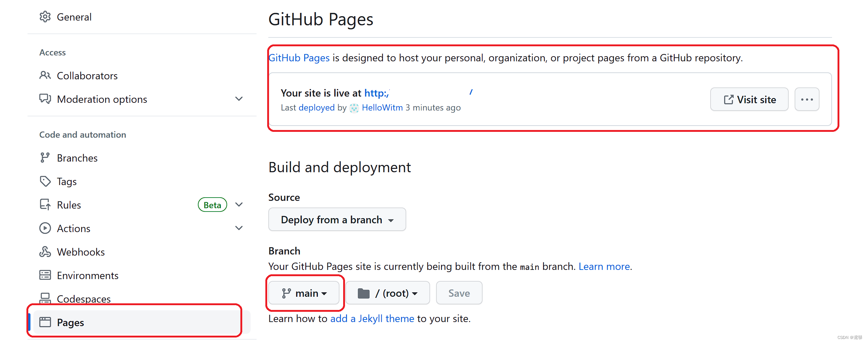Click the Code and automation section label
This screenshot has width=868, height=343.
[x=83, y=134]
